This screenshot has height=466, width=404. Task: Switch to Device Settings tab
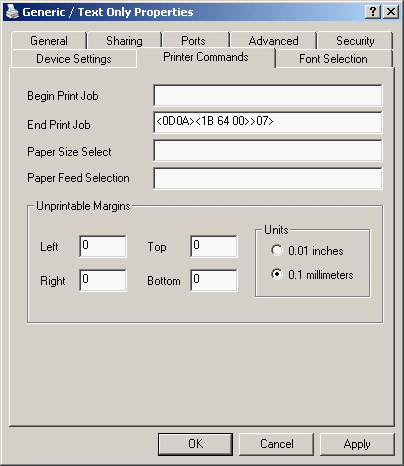[74, 59]
